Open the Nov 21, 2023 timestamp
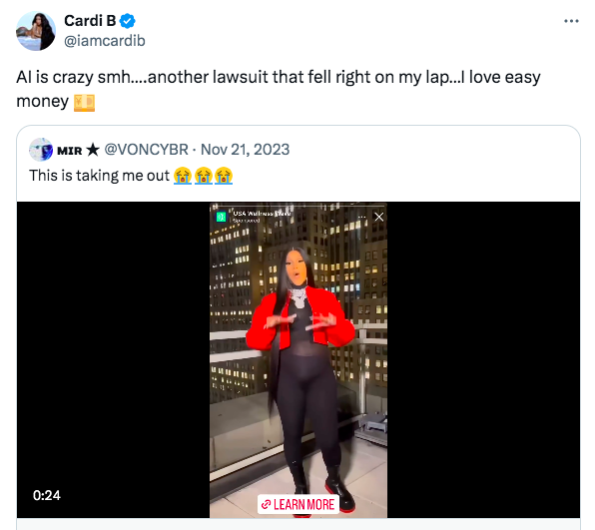The image size is (595, 530). click(245, 150)
